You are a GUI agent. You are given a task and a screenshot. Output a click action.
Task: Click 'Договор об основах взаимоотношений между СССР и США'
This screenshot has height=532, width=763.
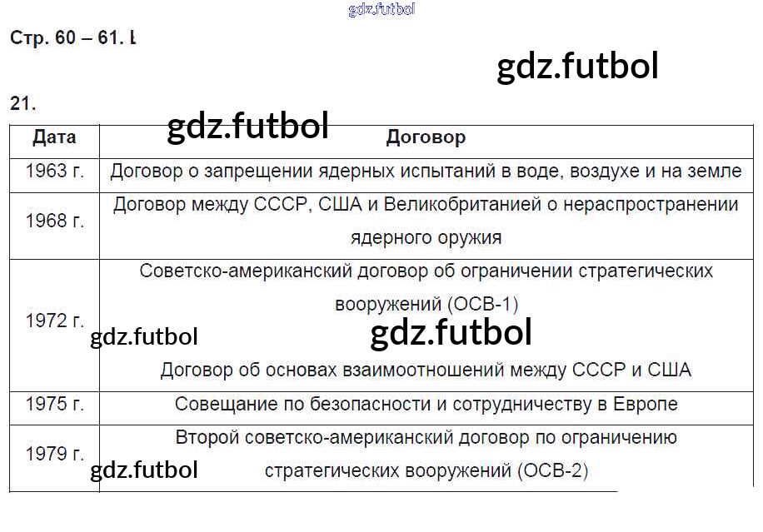click(x=426, y=370)
